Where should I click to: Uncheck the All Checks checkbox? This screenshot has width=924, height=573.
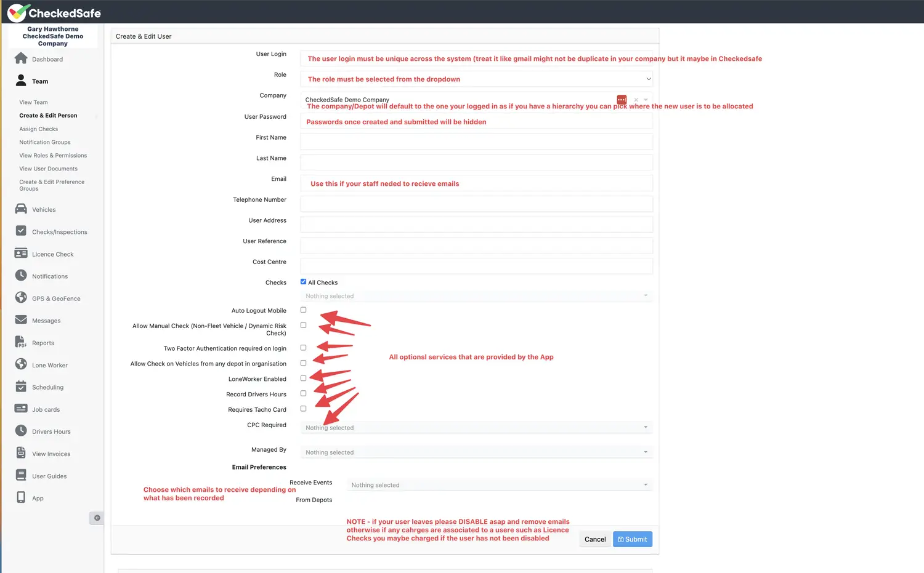[303, 281]
